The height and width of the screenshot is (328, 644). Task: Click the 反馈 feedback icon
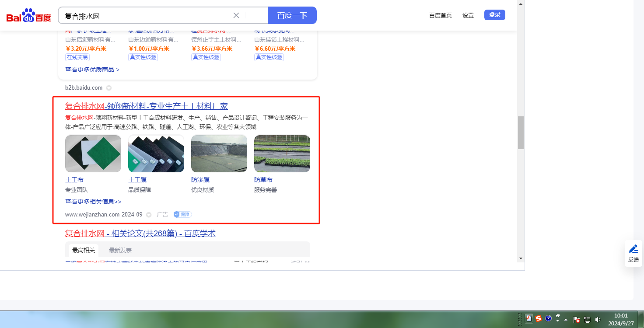coord(633,253)
